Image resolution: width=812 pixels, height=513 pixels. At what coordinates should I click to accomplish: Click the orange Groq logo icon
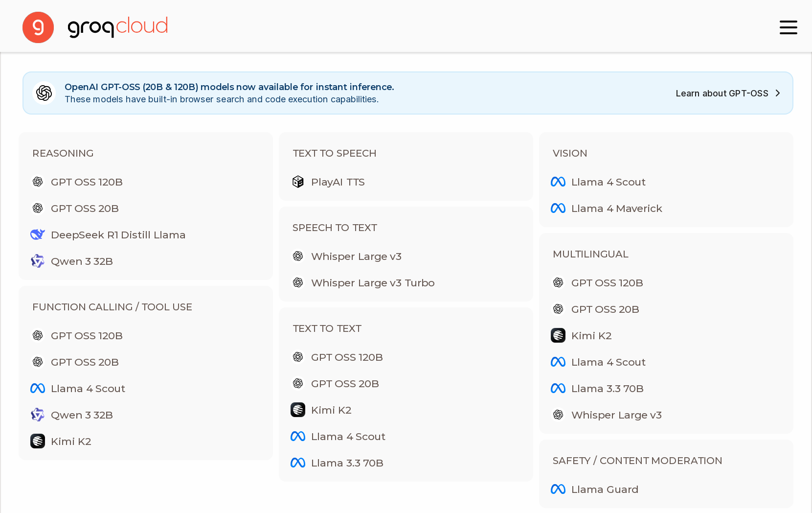coord(38,27)
